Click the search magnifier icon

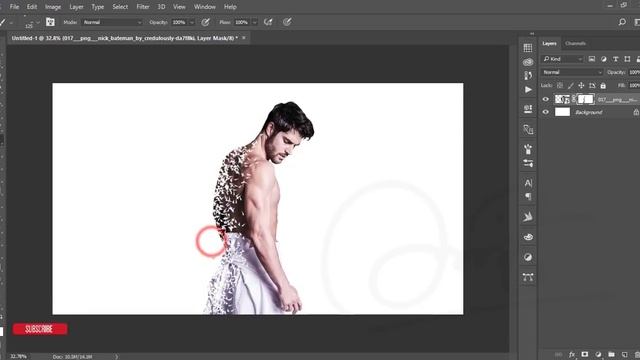click(x=622, y=22)
